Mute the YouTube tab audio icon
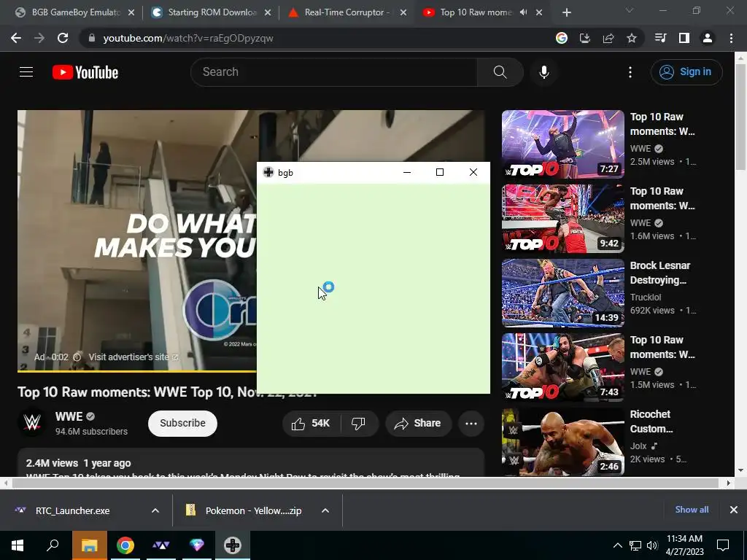Image resolution: width=747 pixels, height=560 pixels. click(x=524, y=12)
